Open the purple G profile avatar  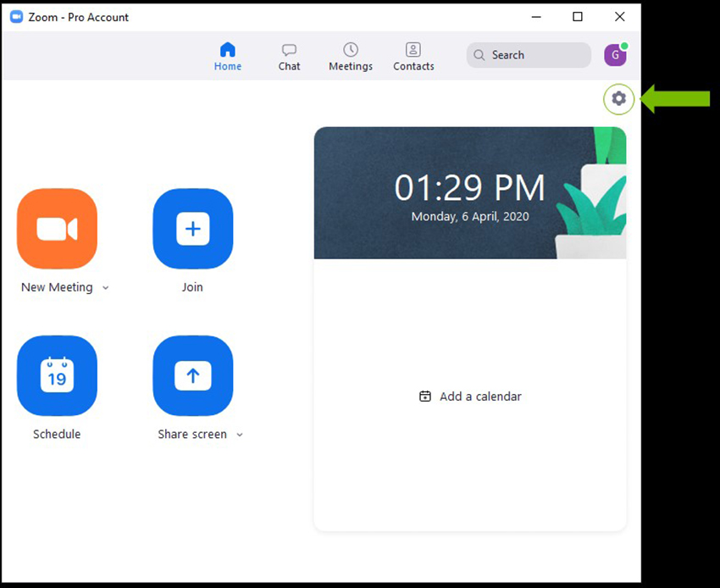pos(615,55)
